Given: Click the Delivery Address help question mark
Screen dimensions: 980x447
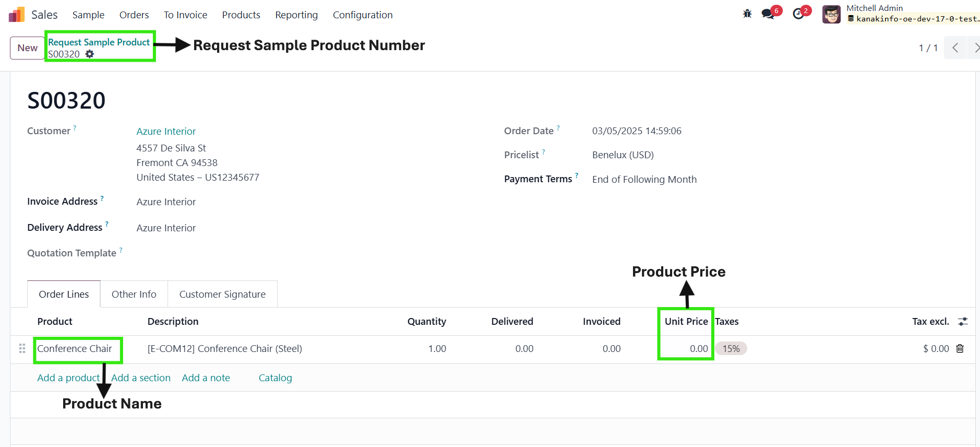Looking at the screenshot, I should [x=106, y=224].
